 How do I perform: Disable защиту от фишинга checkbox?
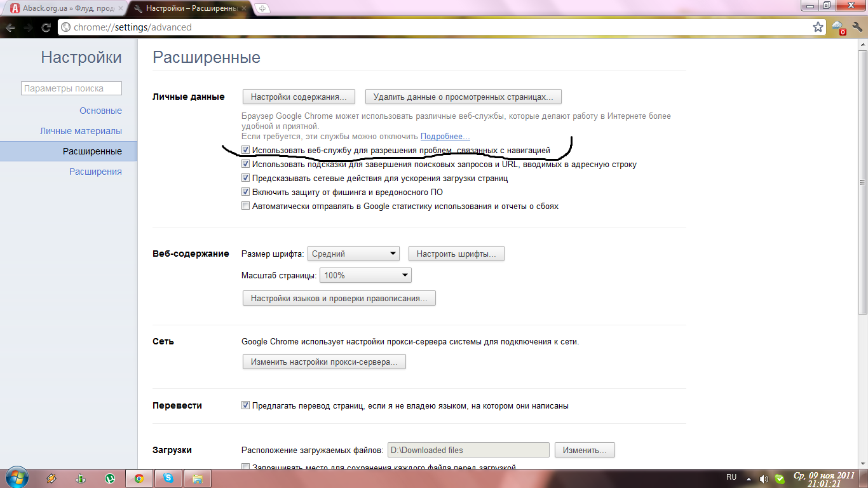[x=246, y=193]
